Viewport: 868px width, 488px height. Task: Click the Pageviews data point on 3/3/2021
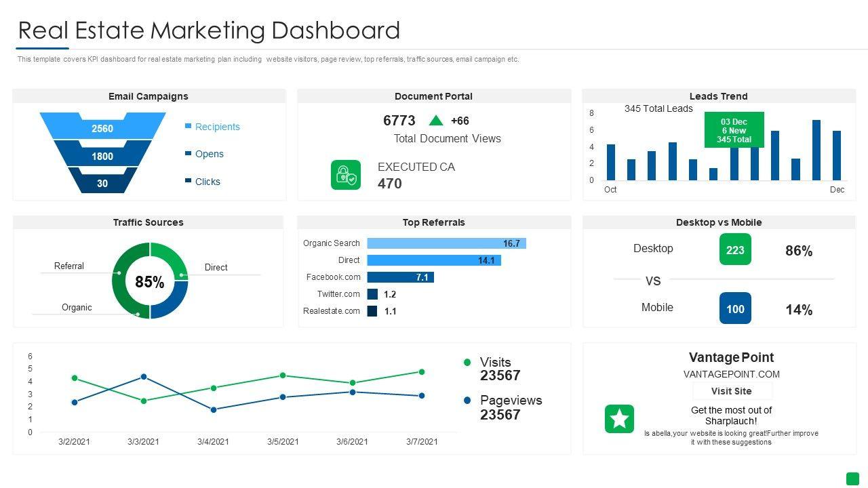coord(144,377)
